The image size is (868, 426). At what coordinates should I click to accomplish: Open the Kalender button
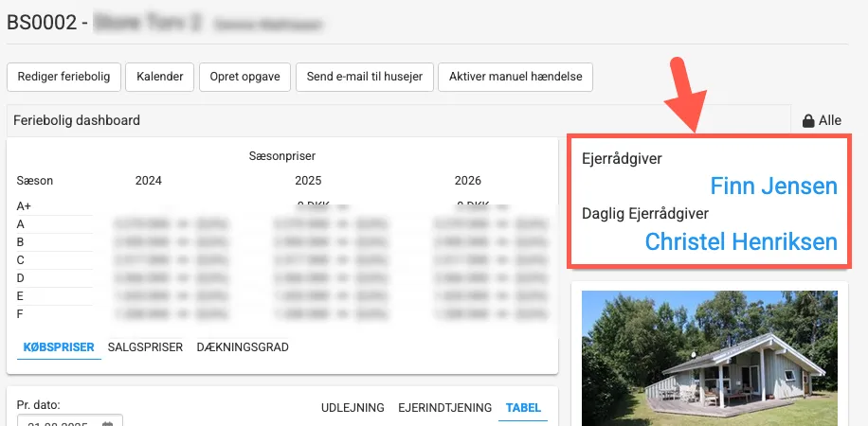click(160, 77)
